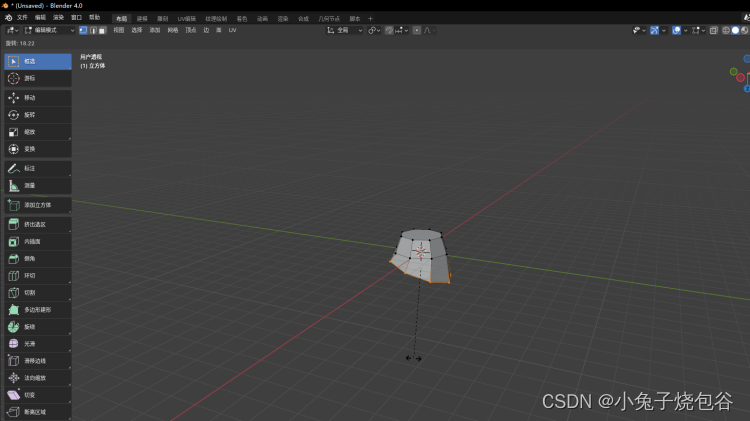The height and width of the screenshot is (421, 750).
Task: Open object visibility and selectability dropdown
Action: click(639, 30)
